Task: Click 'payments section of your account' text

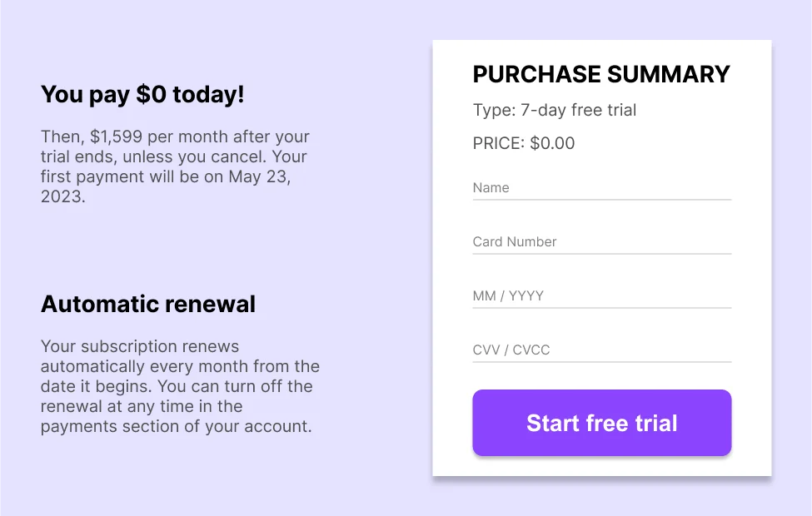Action: (176, 426)
